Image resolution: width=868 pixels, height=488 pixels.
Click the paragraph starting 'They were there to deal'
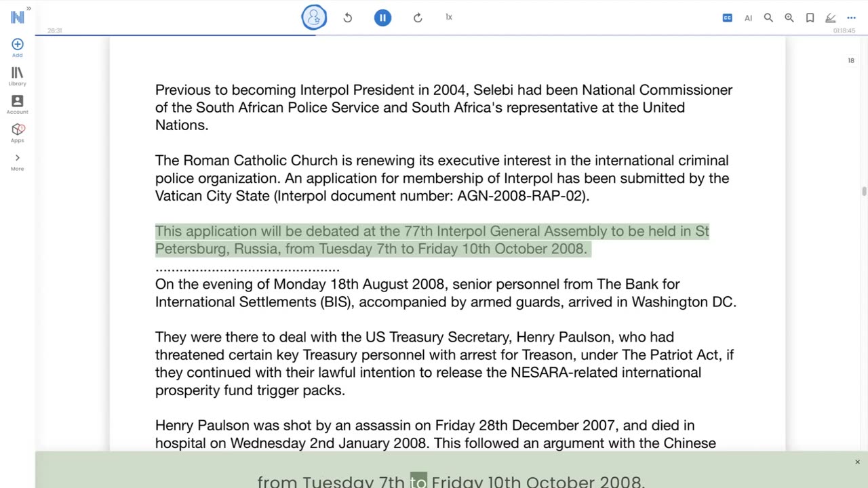pos(444,363)
